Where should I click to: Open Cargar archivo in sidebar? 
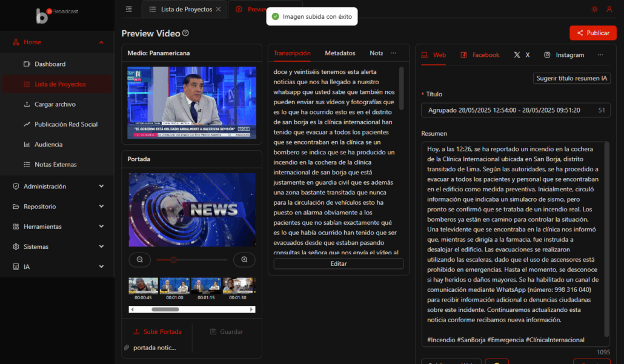(55, 104)
